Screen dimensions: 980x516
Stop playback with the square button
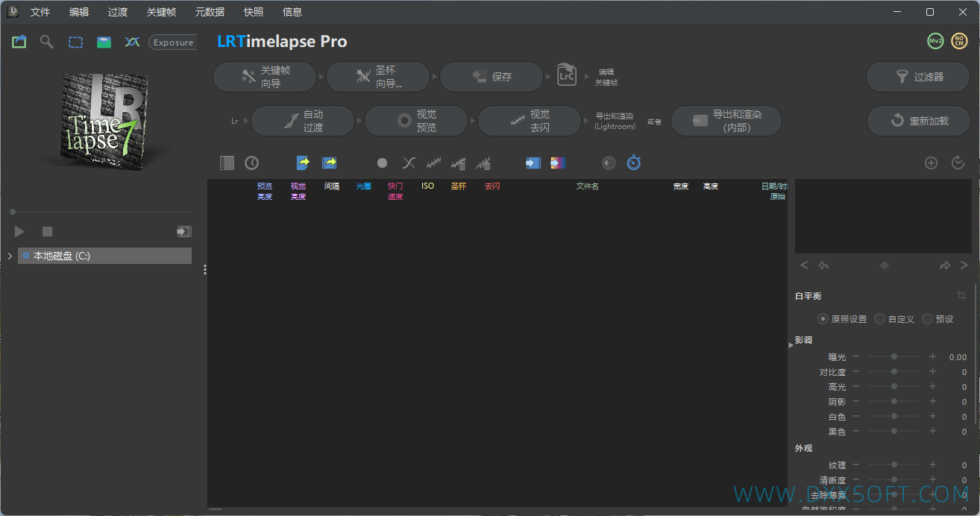(x=47, y=232)
